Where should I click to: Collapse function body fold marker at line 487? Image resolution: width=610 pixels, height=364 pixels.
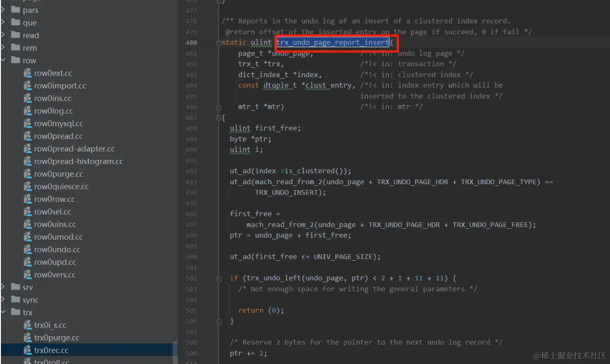tap(219, 118)
